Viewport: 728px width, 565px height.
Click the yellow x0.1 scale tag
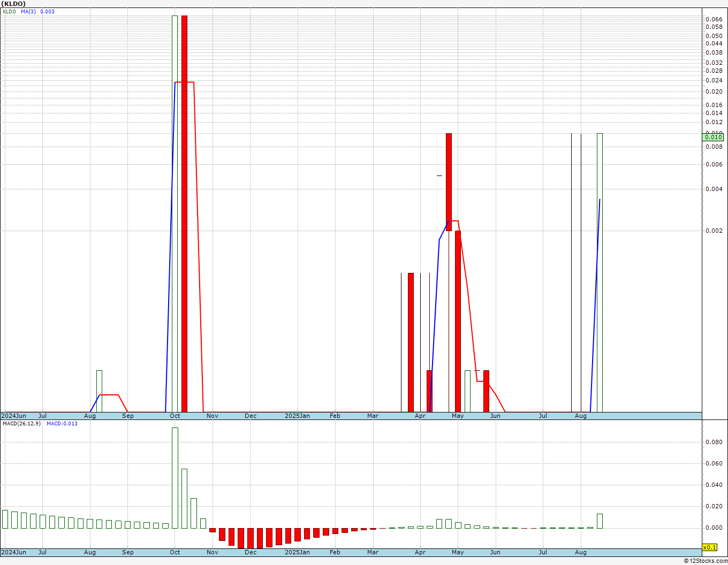709,547
